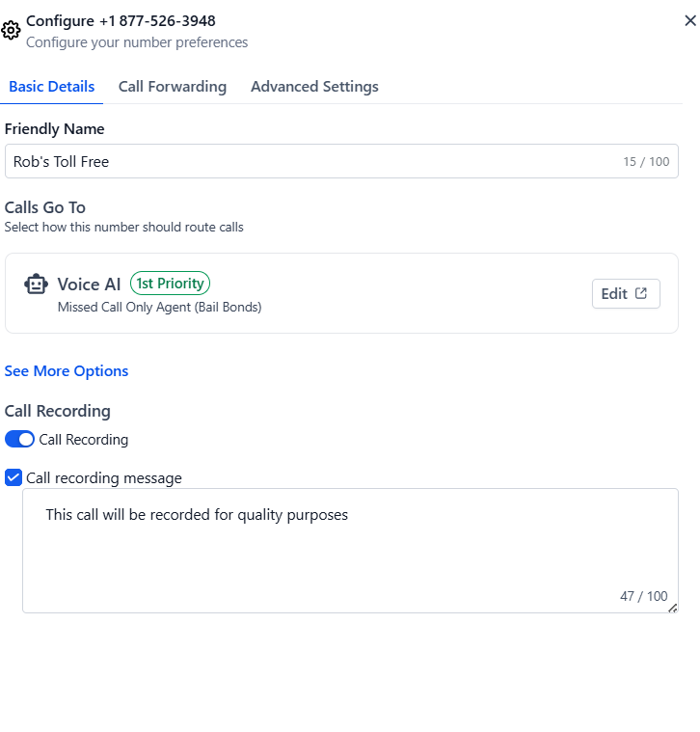The width and height of the screenshot is (700, 732).
Task: Click the 1st Priority badge
Action: pyautogui.click(x=170, y=284)
